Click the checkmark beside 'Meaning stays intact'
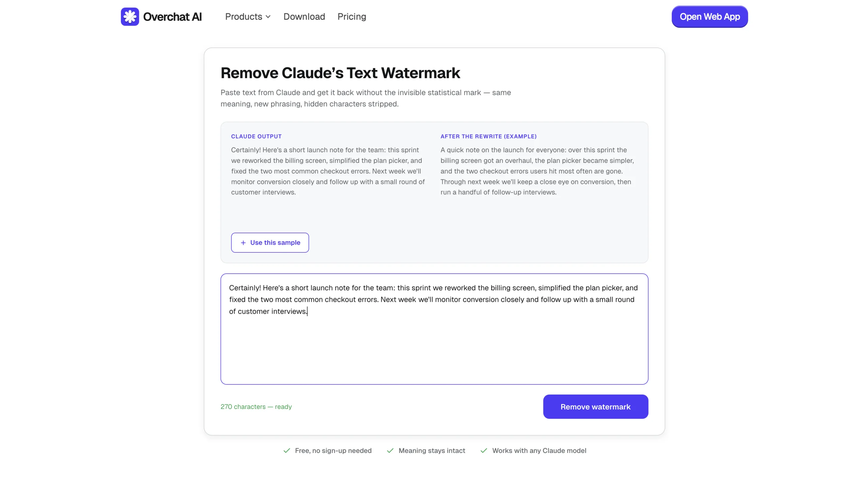 point(390,450)
